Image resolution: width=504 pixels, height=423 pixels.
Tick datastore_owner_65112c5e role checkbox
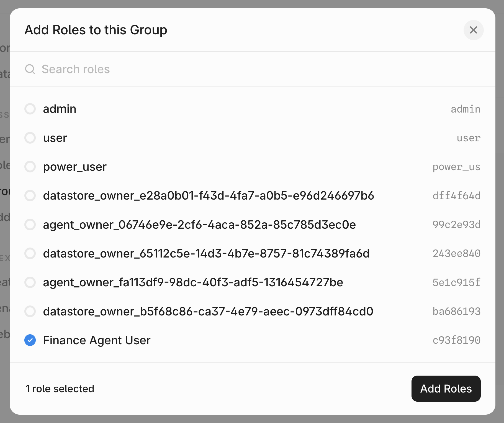[30, 253]
